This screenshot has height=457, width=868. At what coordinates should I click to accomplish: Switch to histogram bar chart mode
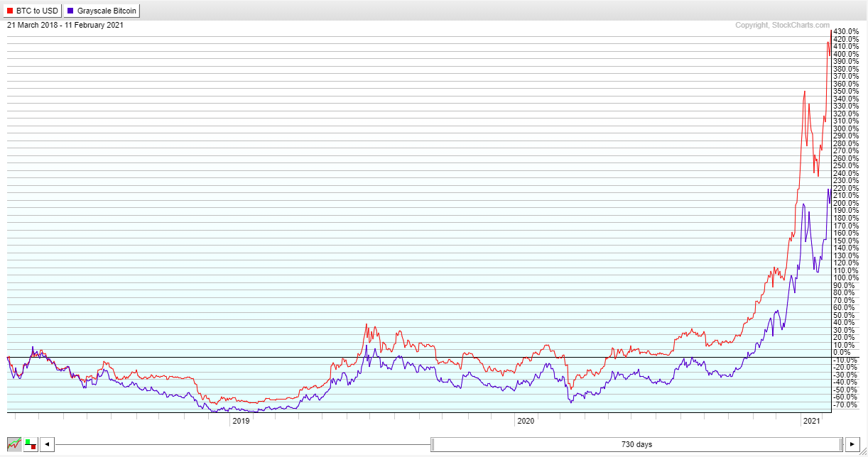(30, 445)
